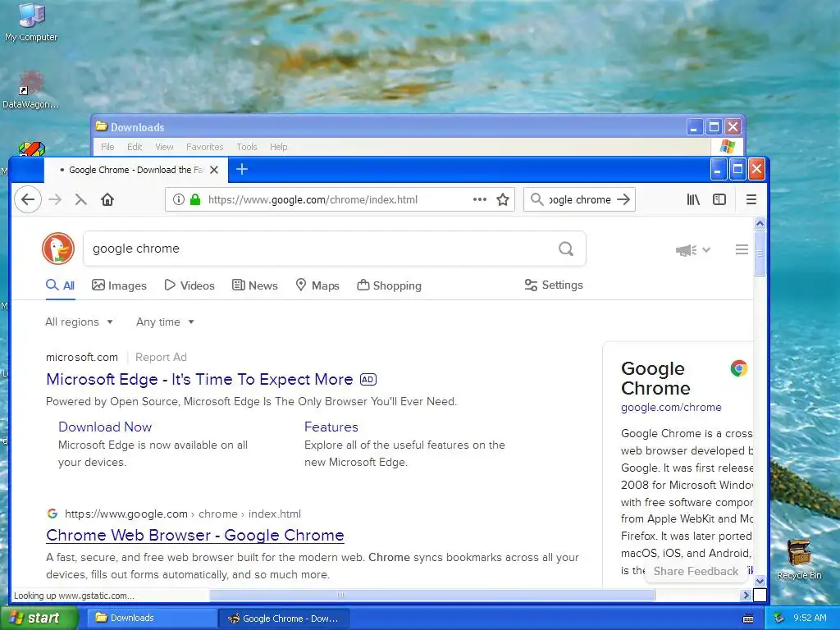Switch to the News results tab
The width and height of the screenshot is (840, 630).
(x=255, y=285)
